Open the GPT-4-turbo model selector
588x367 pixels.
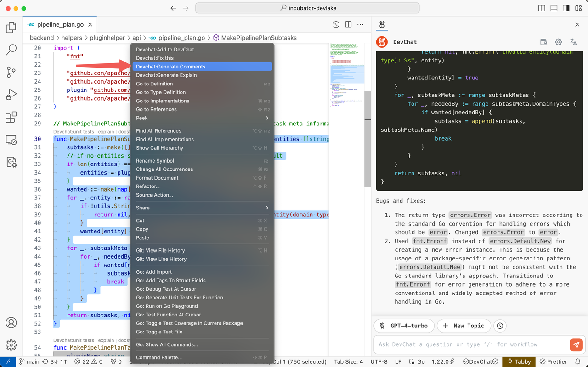point(404,326)
